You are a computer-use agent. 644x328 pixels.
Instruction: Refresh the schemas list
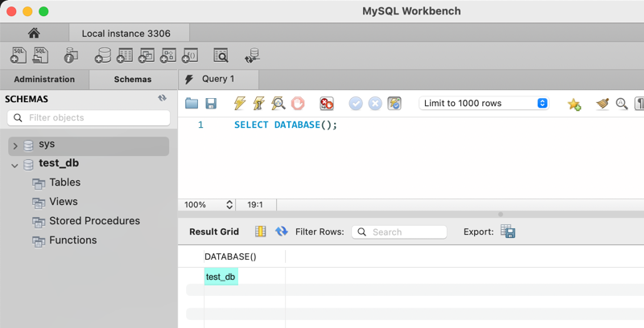click(x=163, y=99)
